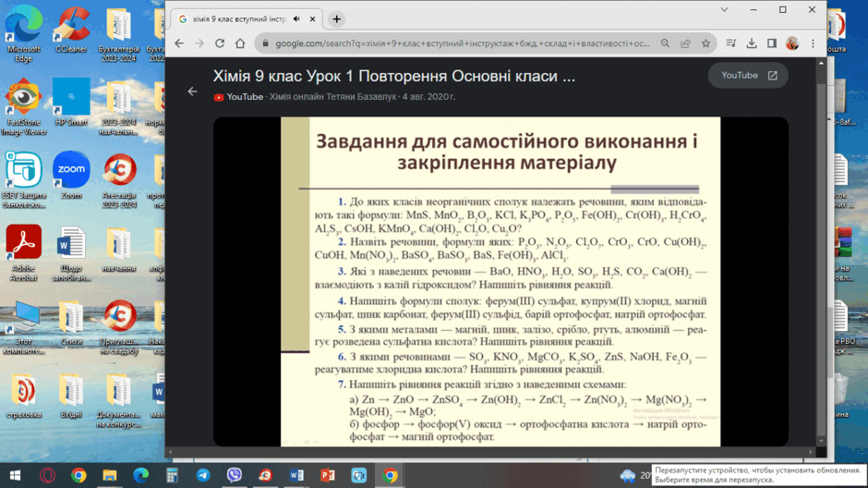This screenshot has width=868, height=488.
Task: Open the Chrome three-dot menu
Action: [813, 43]
